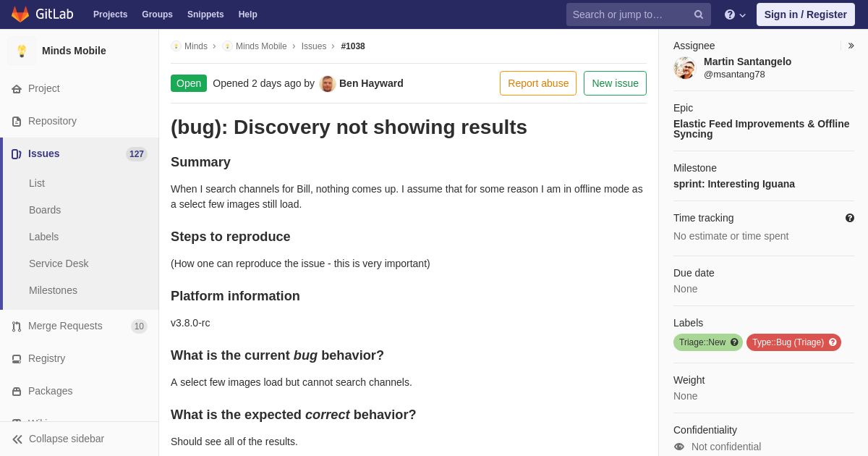Click the Minds Mobile lightbulb avatar
The height and width of the screenshot is (456, 868).
click(x=22, y=51)
